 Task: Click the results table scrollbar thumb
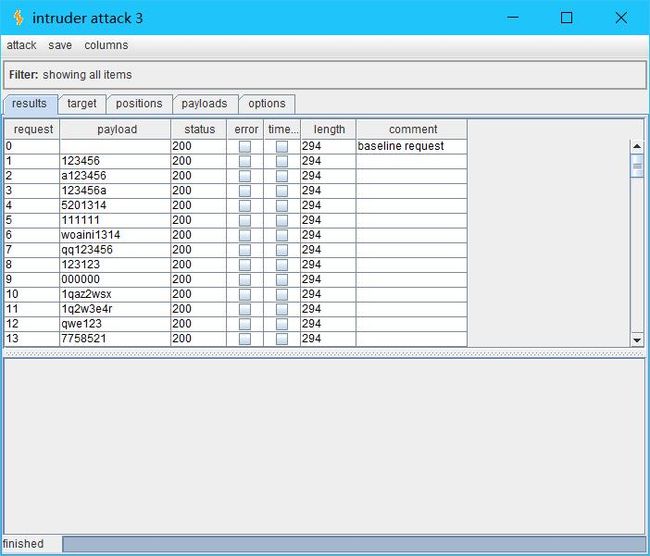click(x=637, y=165)
